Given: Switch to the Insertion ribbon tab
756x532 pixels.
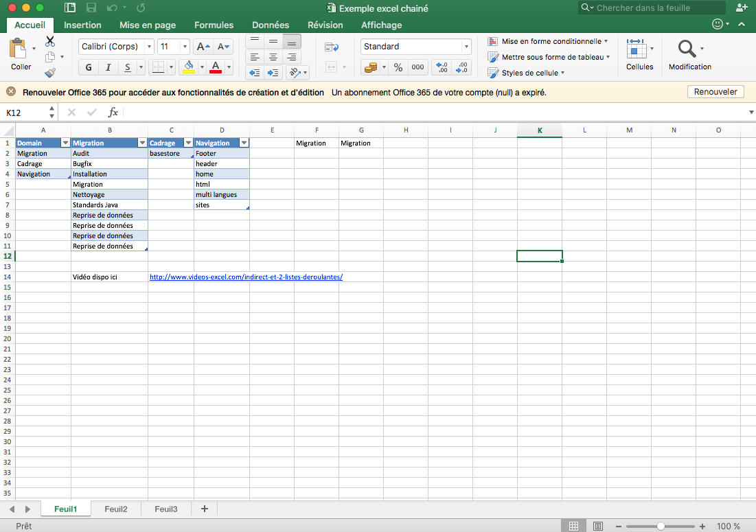Looking at the screenshot, I should pyautogui.click(x=82, y=25).
